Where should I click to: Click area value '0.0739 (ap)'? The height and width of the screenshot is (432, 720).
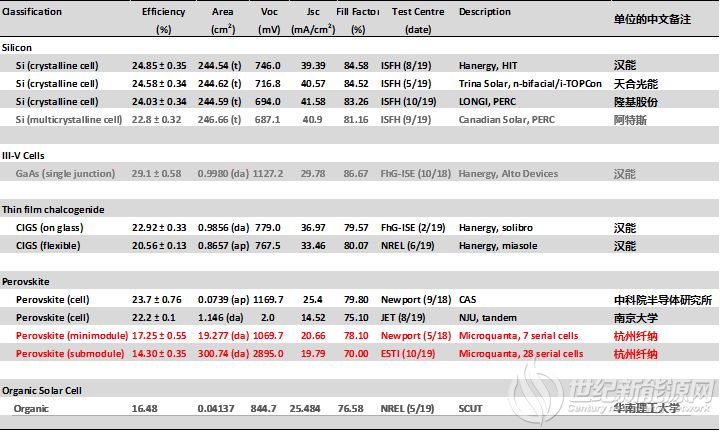(x=223, y=300)
